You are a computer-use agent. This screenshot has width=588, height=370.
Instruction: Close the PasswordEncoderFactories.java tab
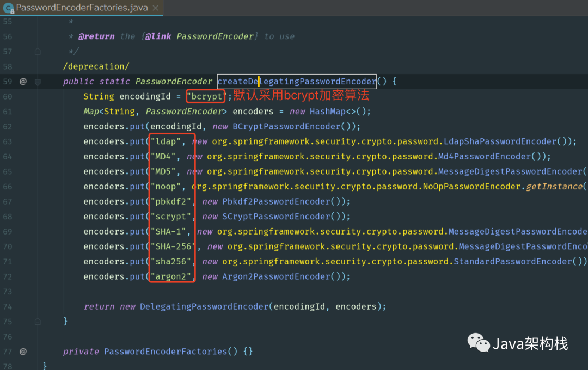[x=156, y=8]
